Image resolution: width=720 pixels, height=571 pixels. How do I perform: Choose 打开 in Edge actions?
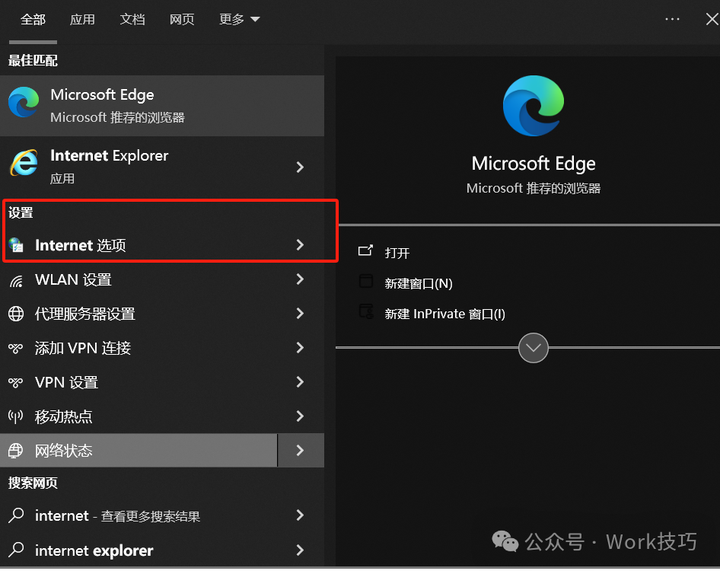tap(397, 253)
